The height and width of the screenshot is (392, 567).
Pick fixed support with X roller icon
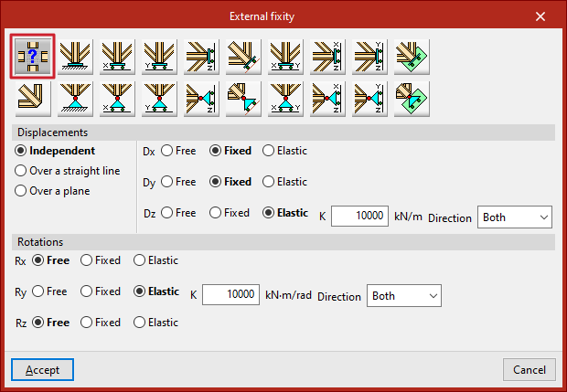(117, 57)
